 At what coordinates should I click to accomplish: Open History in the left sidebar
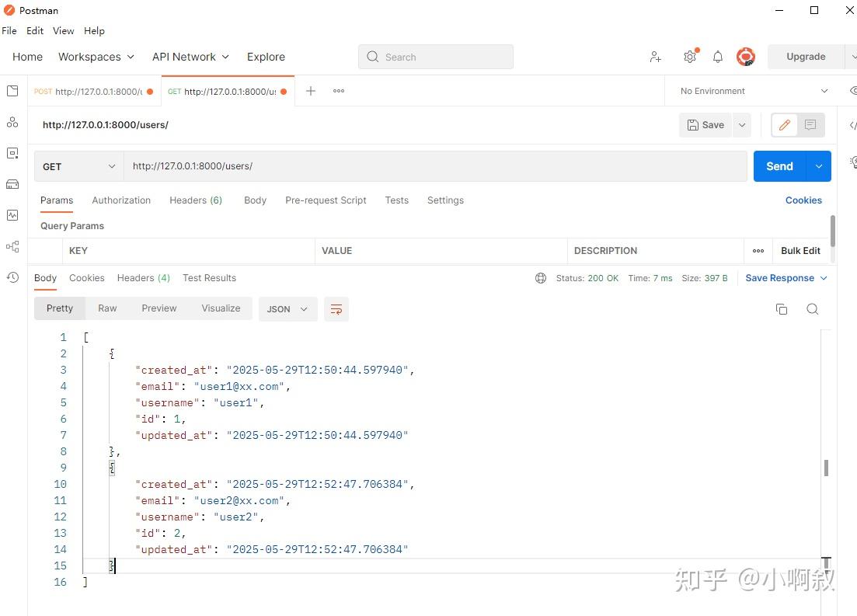[12, 277]
